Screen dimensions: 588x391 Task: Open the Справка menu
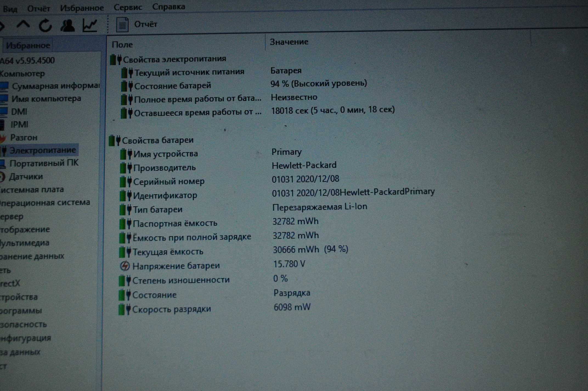[169, 7]
